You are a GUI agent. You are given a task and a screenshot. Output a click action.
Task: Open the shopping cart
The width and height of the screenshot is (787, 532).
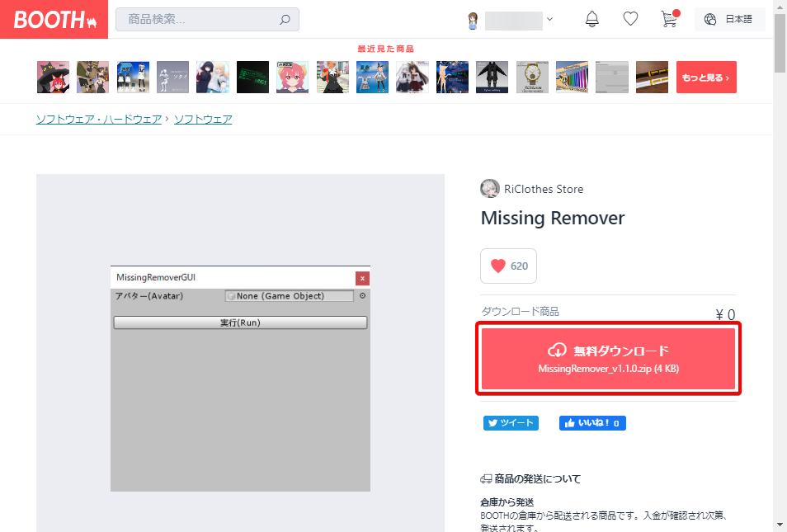(669, 19)
